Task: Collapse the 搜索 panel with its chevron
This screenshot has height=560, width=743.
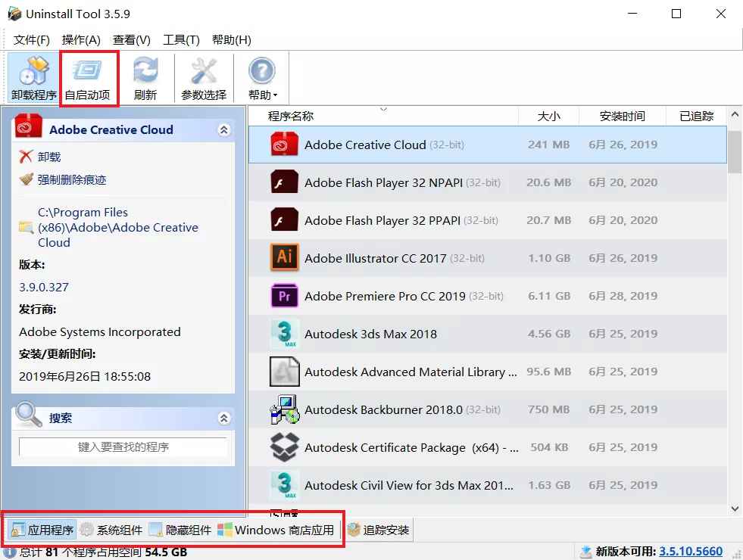Action: click(223, 417)
